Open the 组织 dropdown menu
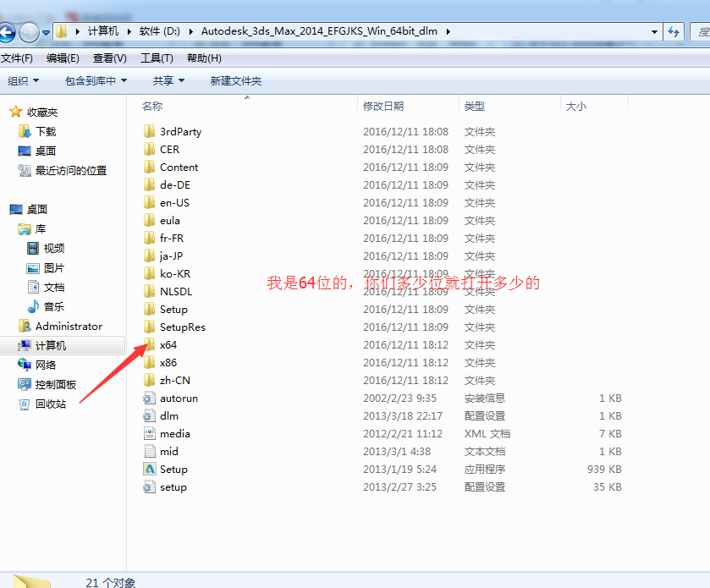The height and width of the screenshot is (588, 710). click(x=23, y=81)
